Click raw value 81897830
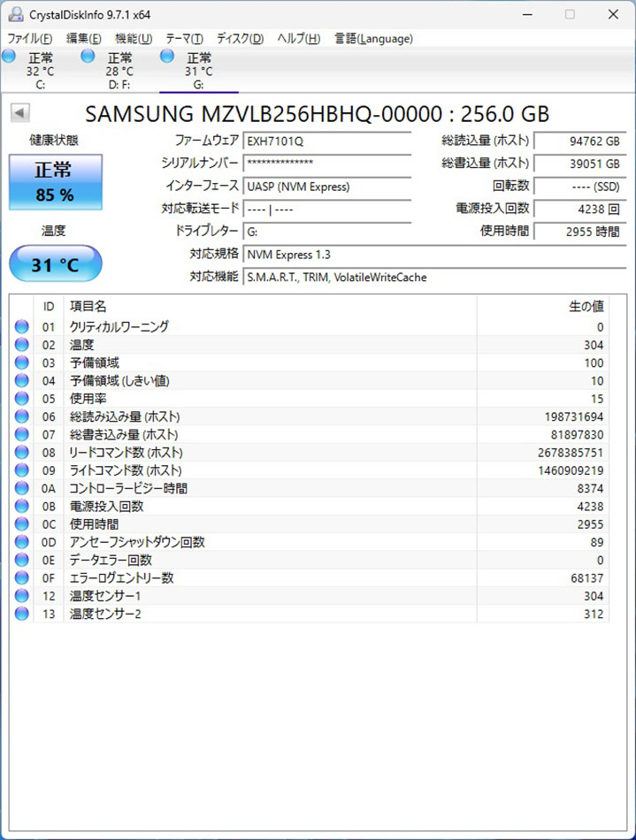This screenshot has height=840, width=636. tap(577, 434)
